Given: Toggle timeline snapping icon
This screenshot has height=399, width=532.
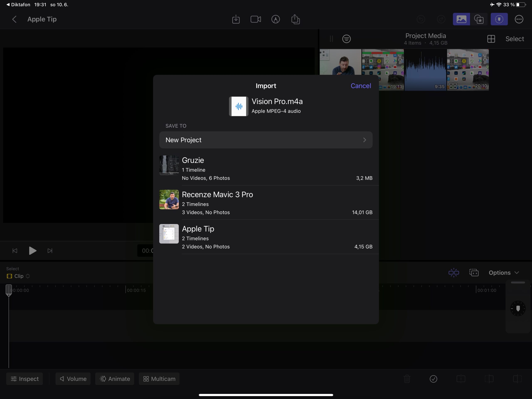Looking at the screenshot, I should coord(454,273).
